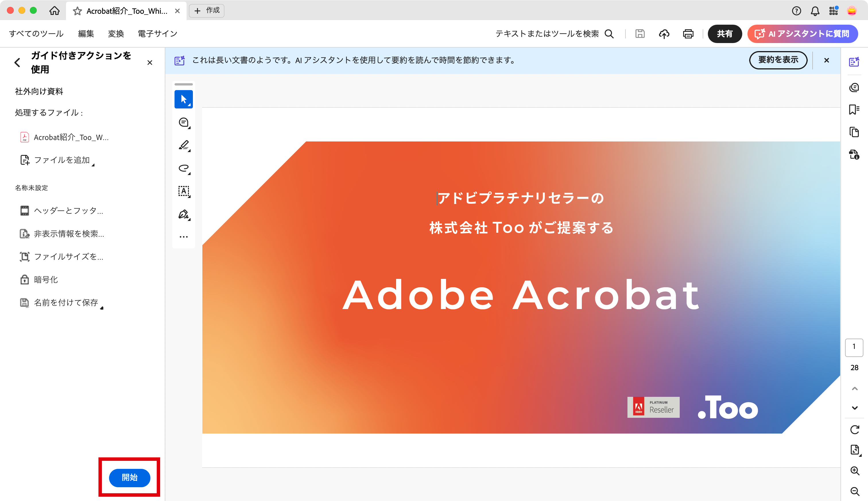The image size is (868, 501).
Task: Select the freehand draw loop tool
Action: pyautogui.click(x=183, y=168)
